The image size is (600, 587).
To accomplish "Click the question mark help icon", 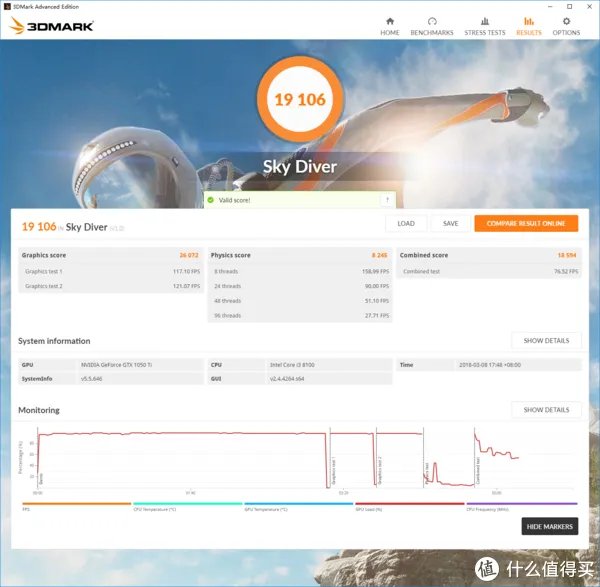I will pyautogui.click(x=387, y=200).
